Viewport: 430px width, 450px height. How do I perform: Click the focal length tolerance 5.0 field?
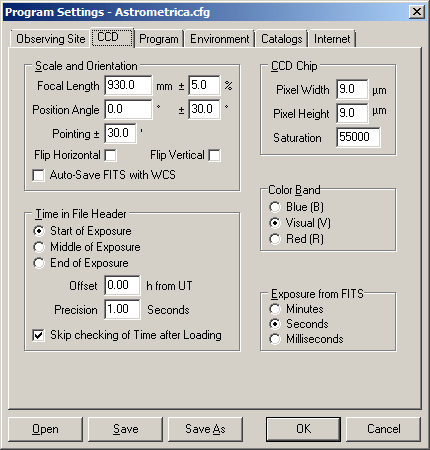[x=204, y=85]
